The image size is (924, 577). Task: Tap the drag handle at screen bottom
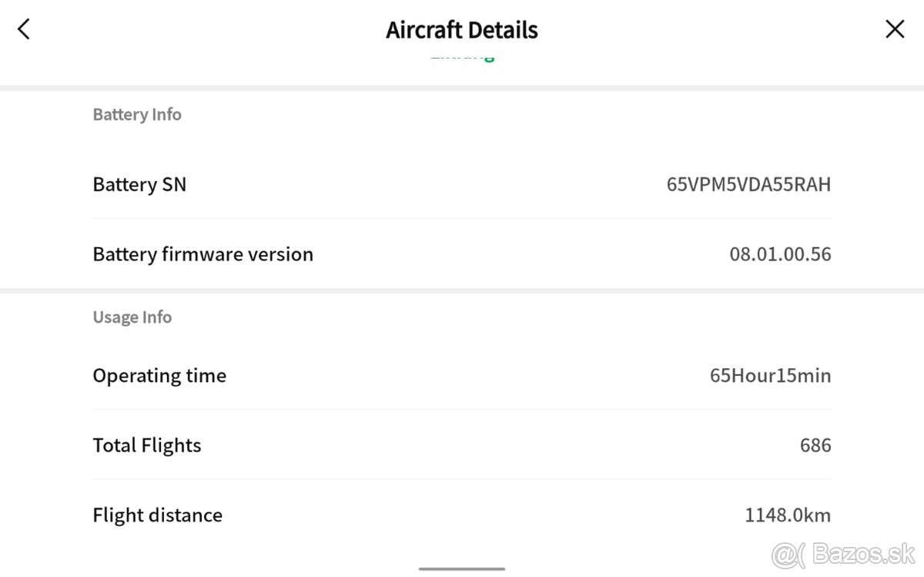pos(462,570)
